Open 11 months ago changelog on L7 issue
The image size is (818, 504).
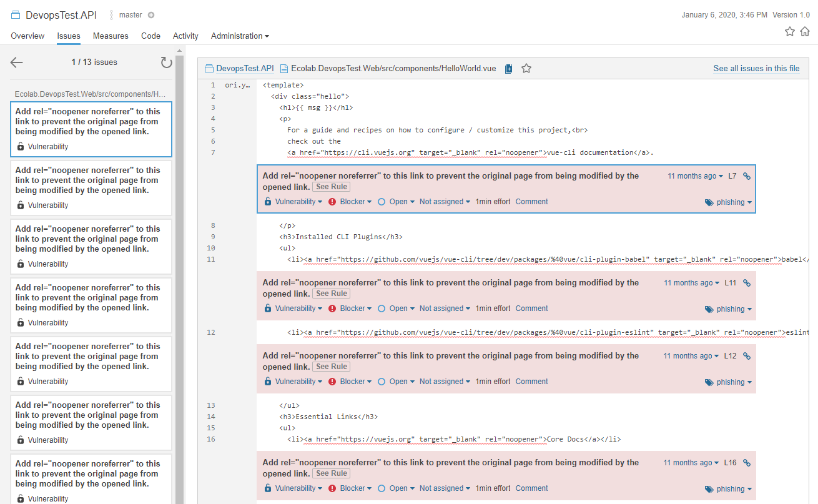pyautogui.click(x=696, y=176)
